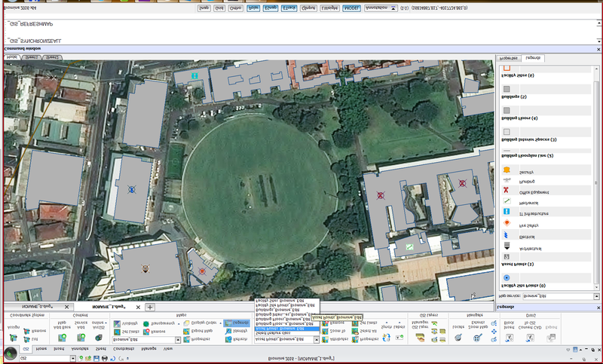The height and width of the screenshot is (364, 603).
Task: Toggle Ortho mode
Action: 235,8
